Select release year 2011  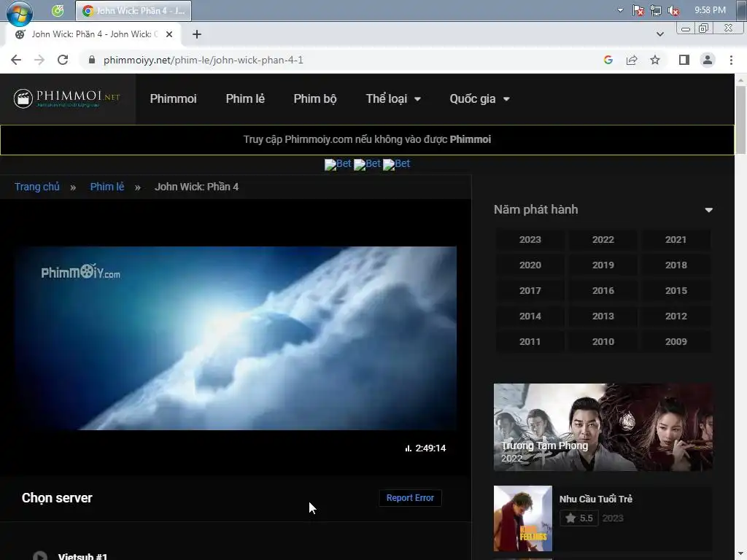pyautogui.click(x=530, y=341)
